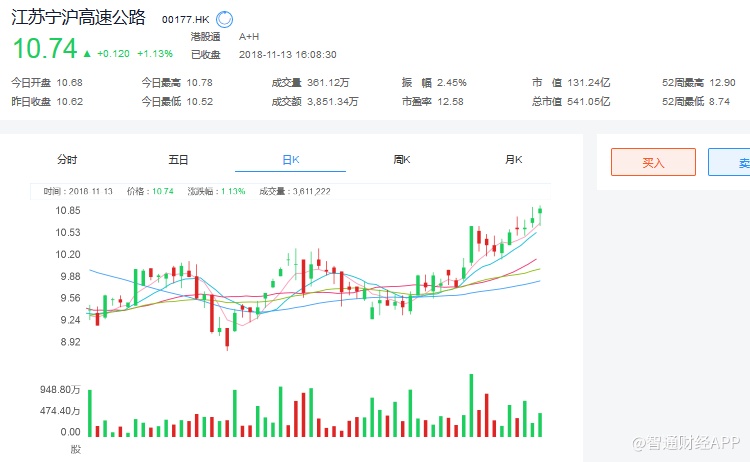The height and width of the screenshot is (462, 750).
Task: Click the 港股通 label
Action: (x=206, y=36)
